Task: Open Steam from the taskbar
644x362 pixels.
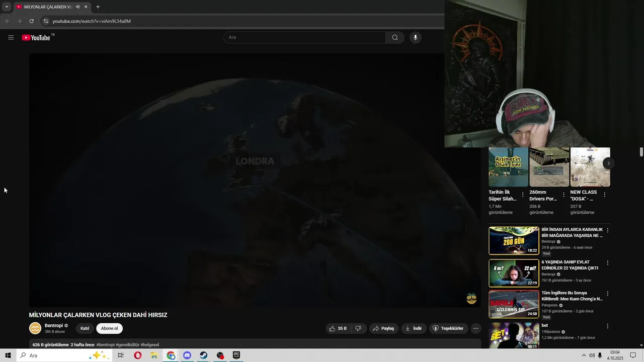Action: tap(204, 355)
